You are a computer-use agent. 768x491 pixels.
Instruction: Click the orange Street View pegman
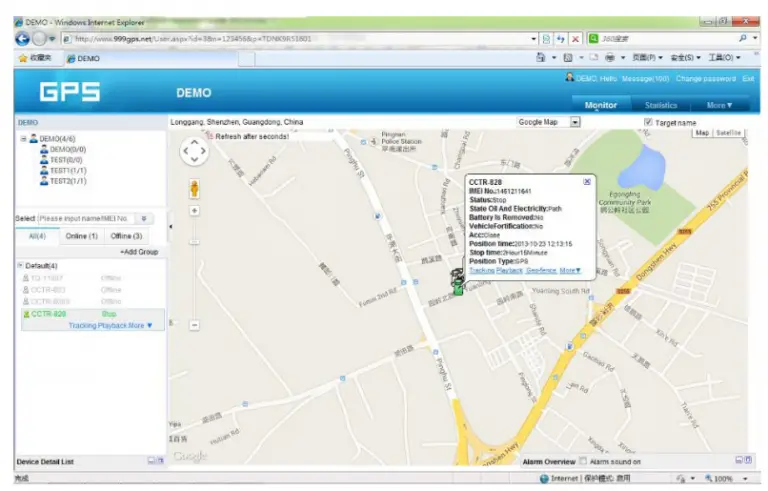[x=194, y=189]
